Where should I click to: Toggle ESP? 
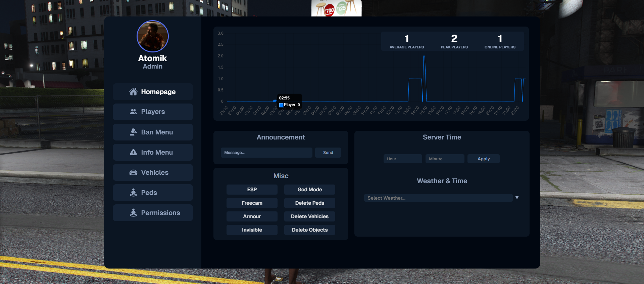[252, 190]
